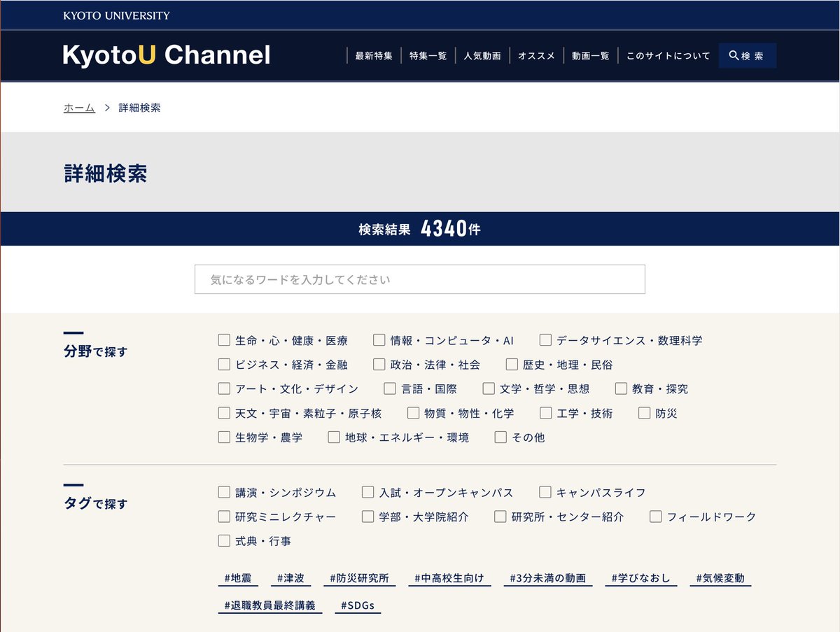
Task: Click the #津波 hashtag
Action: [290, 579]
